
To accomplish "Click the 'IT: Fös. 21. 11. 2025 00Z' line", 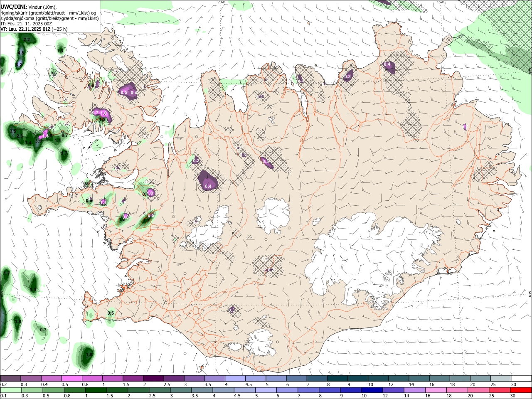I will coord(26,24).
